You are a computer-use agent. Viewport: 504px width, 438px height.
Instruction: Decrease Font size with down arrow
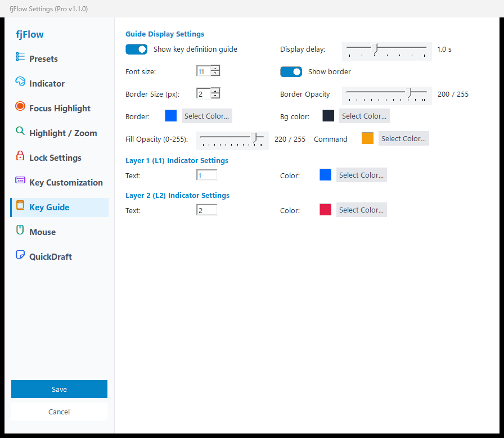(x=215, y=73)
